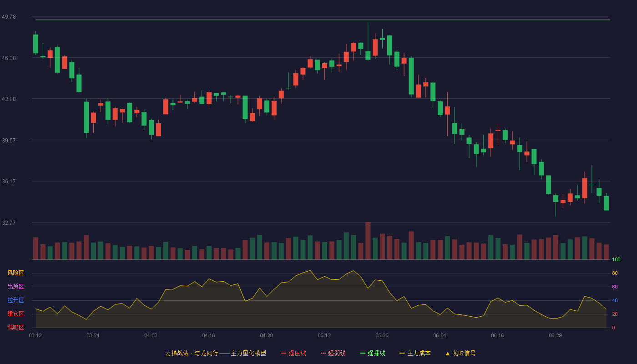Click the red 强压线 legend line marker
637x364 pixels.
tap(283, 353)
